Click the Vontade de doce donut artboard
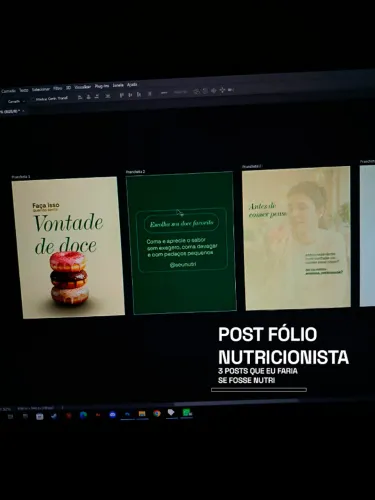This screenshot has width=375, height=500. (x=68, y=248)
